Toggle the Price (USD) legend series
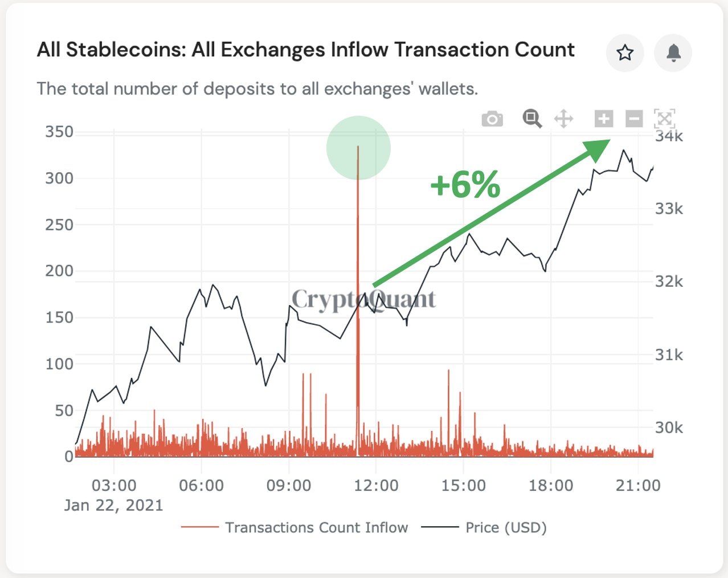The image size is (728, 578). 506,528
